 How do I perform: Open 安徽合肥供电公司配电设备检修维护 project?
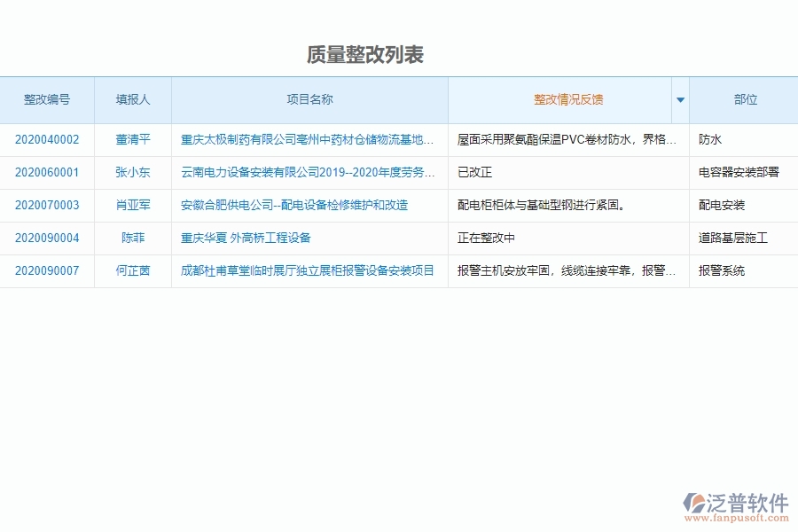[x=293, y=205]
